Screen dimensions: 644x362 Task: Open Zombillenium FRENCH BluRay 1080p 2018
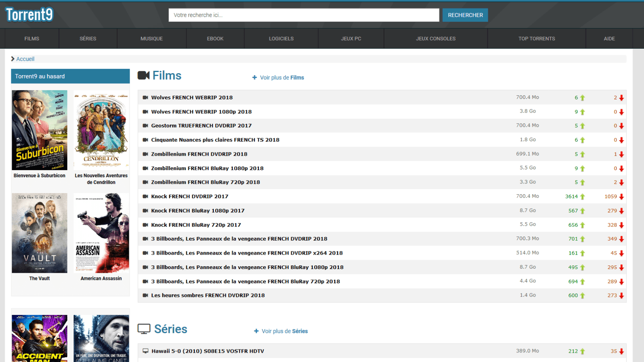[x=207, y=168]
